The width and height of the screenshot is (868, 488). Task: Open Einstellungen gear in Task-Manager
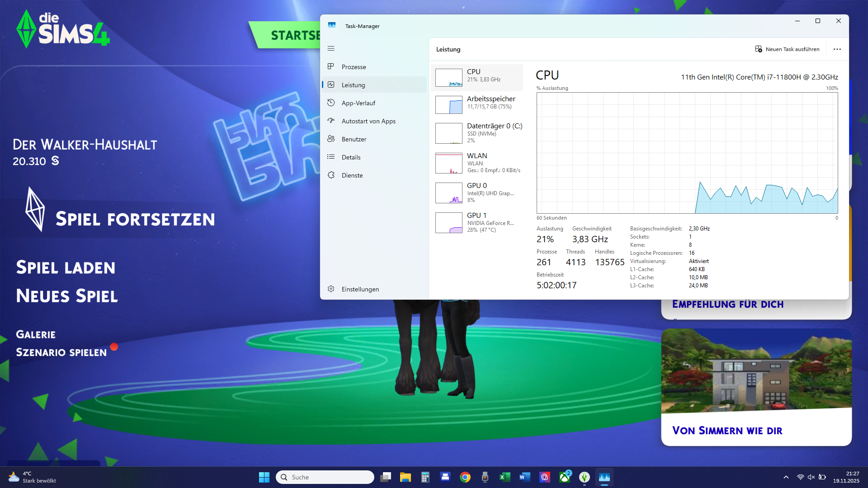pyautogui.click(x=331, y=289)
